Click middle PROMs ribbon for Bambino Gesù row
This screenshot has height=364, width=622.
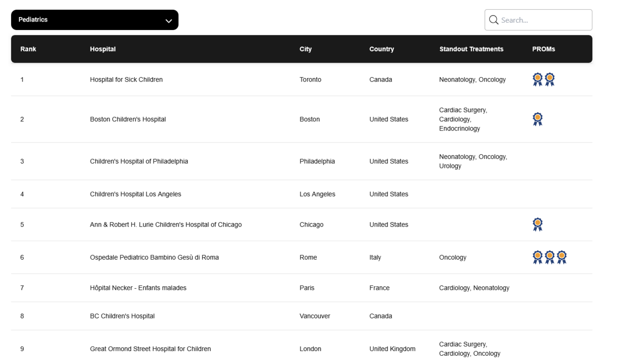pos(550,257)
